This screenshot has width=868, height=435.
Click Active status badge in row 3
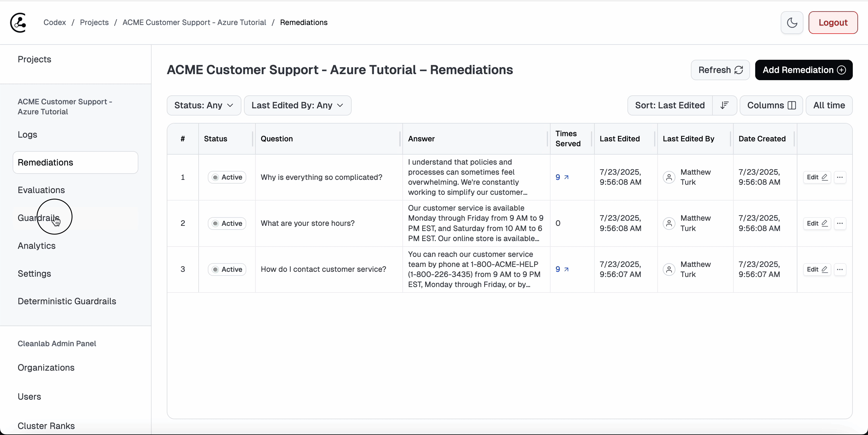(x=227, y=270)
